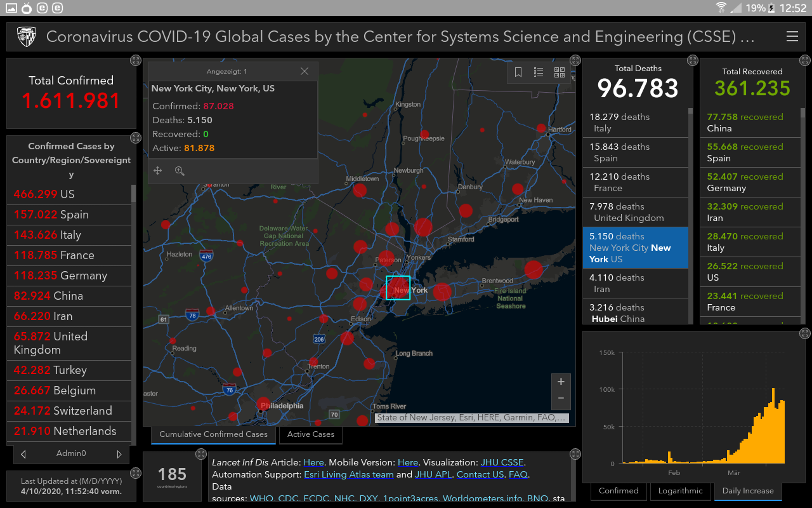Viewport: 812px width, 508px height.
Task: Open the basemap gallery grid icon
Action: (x=559, y=72)
